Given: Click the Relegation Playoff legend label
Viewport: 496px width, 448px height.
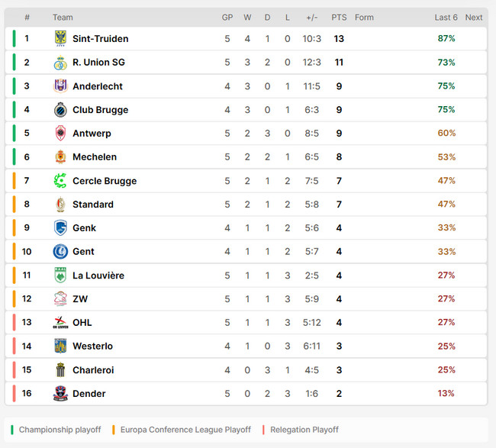Looking at the screenshot, I should tap(304, 430).
